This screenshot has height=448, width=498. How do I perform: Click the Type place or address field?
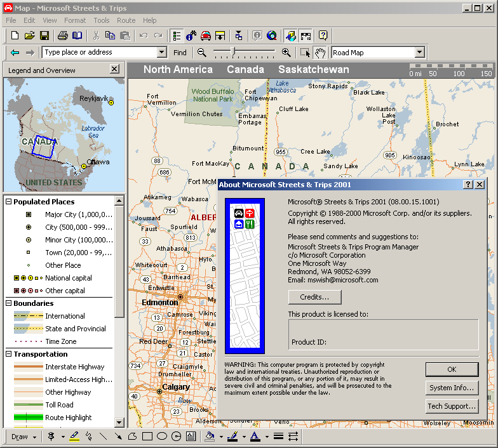[100, 52]
